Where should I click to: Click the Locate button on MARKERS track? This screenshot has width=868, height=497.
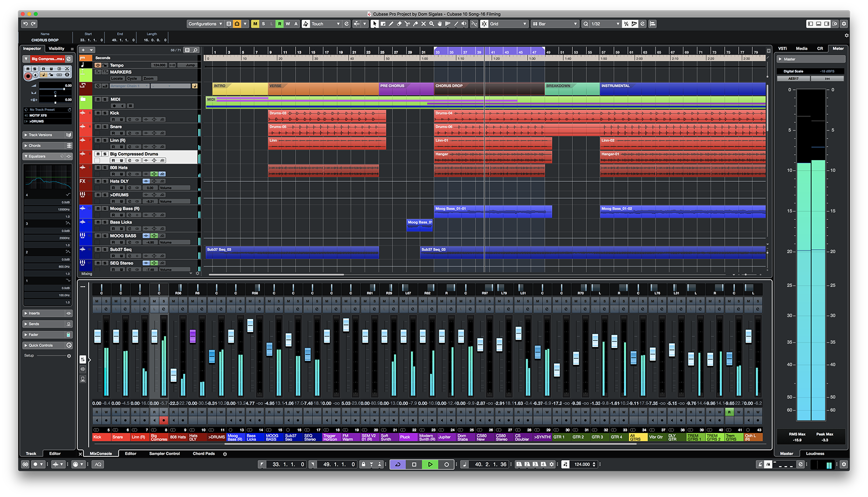pos(117,79)
